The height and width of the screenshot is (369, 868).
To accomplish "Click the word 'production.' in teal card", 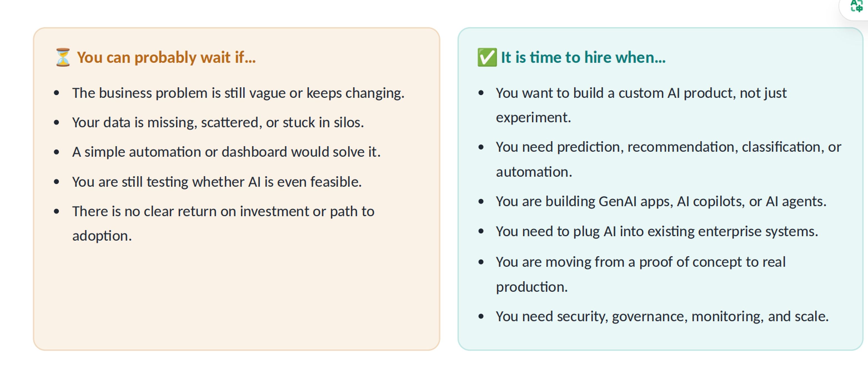I will 532,287.
